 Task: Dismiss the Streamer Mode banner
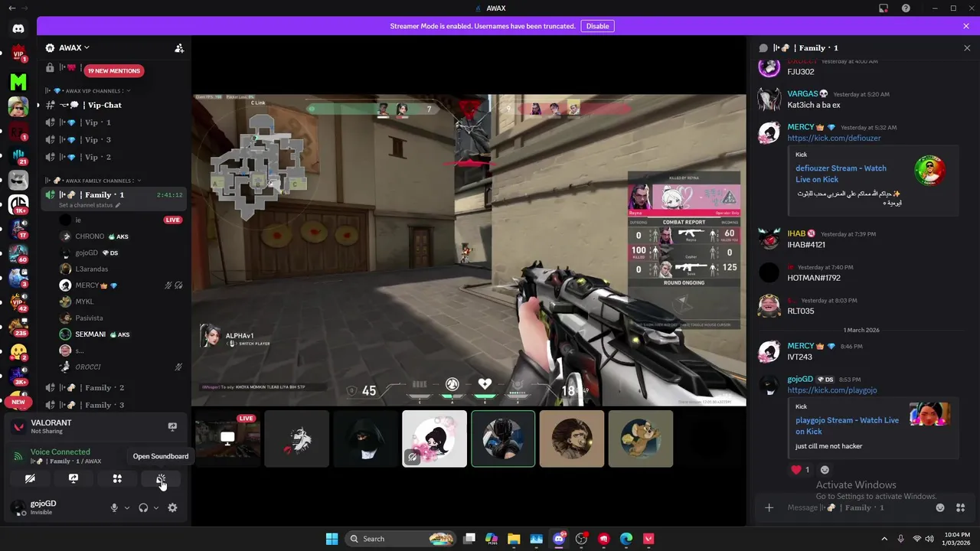click(966, 26)
